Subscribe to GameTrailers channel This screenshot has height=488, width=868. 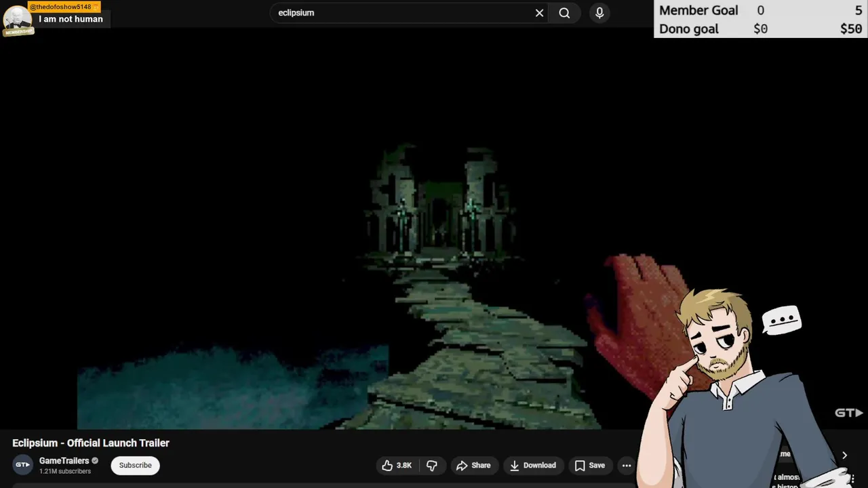pyautogui.click(x=136, y=466)
